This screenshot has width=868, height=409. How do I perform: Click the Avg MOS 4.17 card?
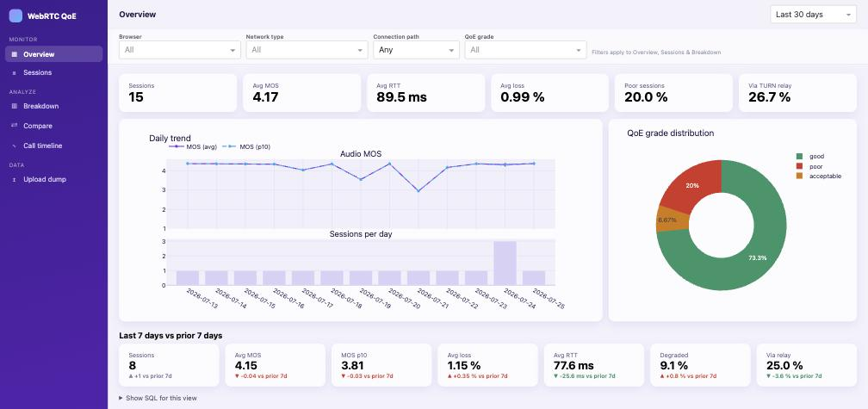(x=301, y=93)
